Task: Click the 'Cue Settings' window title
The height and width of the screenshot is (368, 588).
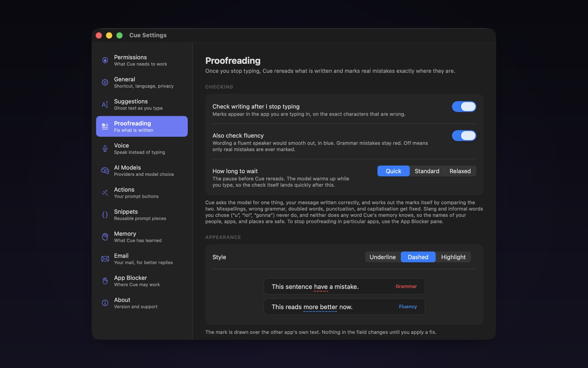Action: pyautogui.click(x=148, y=35)
